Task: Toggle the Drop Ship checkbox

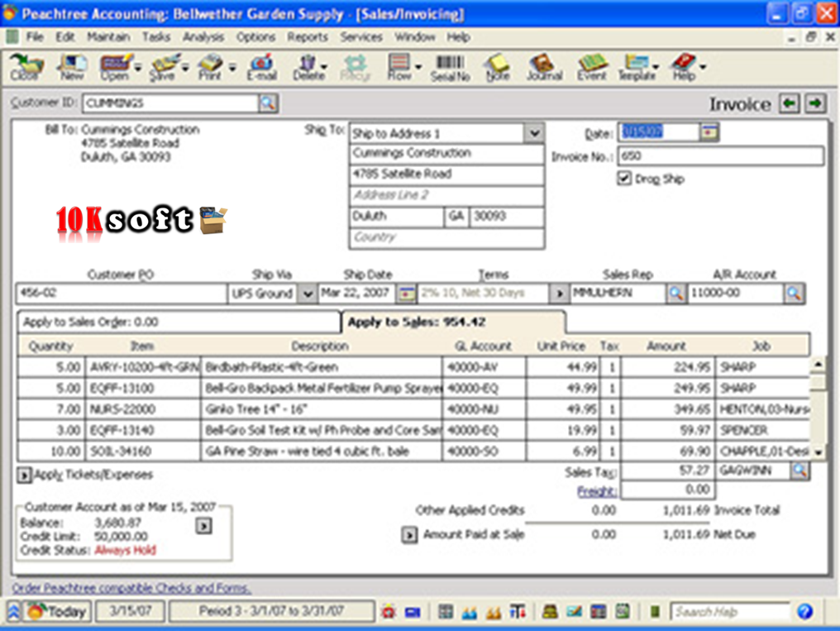Action: point(623,179)
